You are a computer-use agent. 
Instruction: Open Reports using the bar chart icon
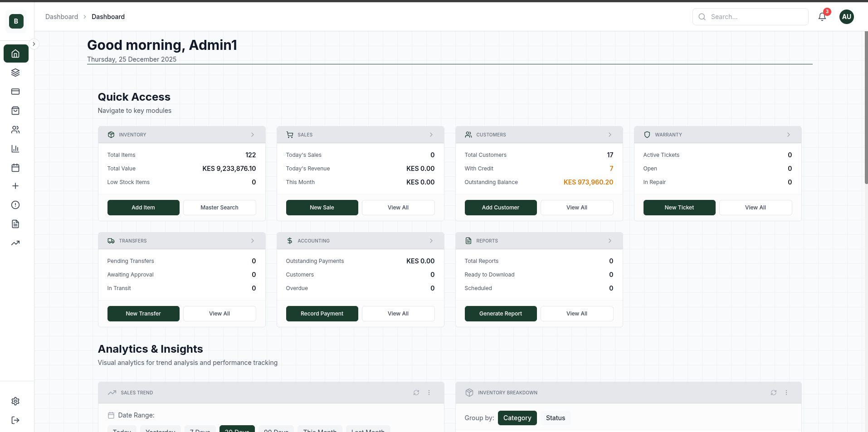(x=15, y=149)
